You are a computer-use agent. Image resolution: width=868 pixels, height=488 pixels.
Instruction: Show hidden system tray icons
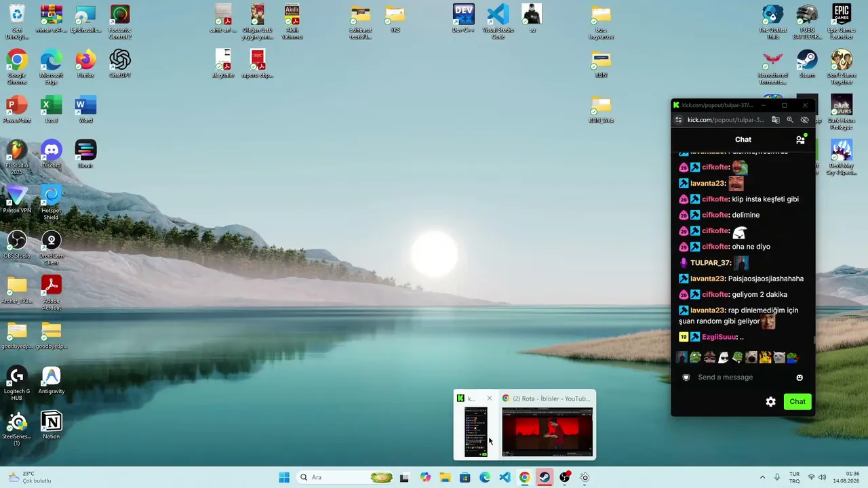click(x=762, y=477)
